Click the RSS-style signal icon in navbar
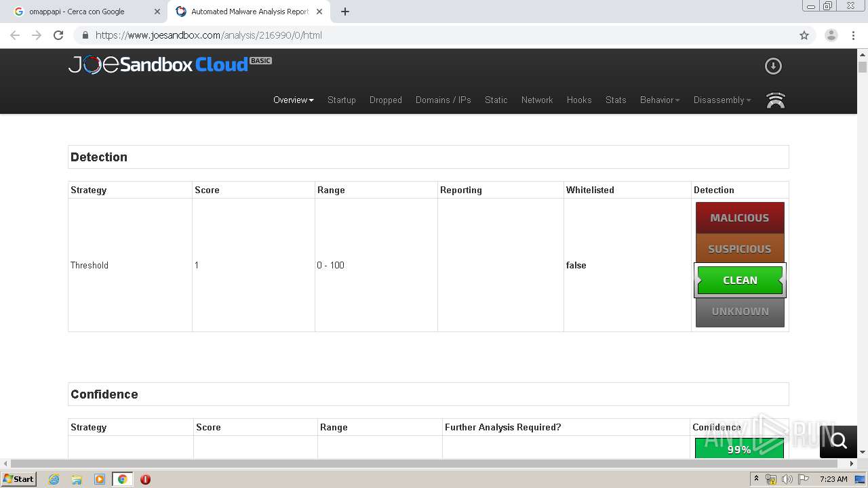Screen dimensions: 868x488 coord(775,100)
